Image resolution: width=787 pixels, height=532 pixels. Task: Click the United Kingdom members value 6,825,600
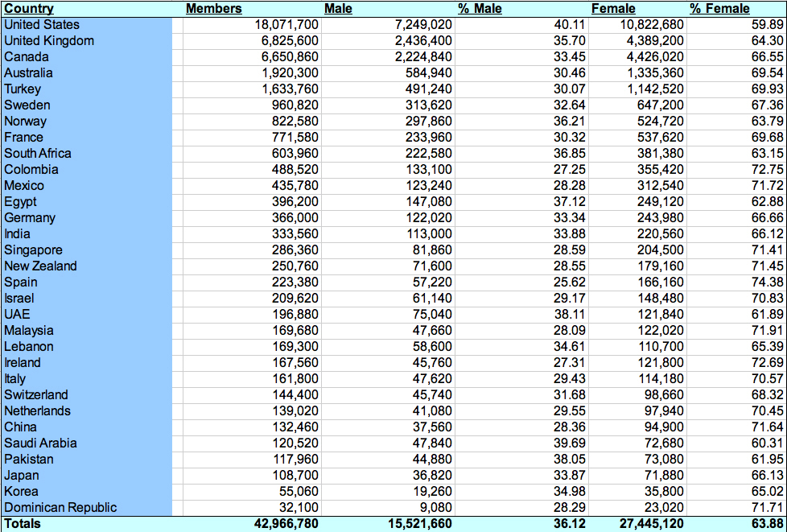coord(286,41)
